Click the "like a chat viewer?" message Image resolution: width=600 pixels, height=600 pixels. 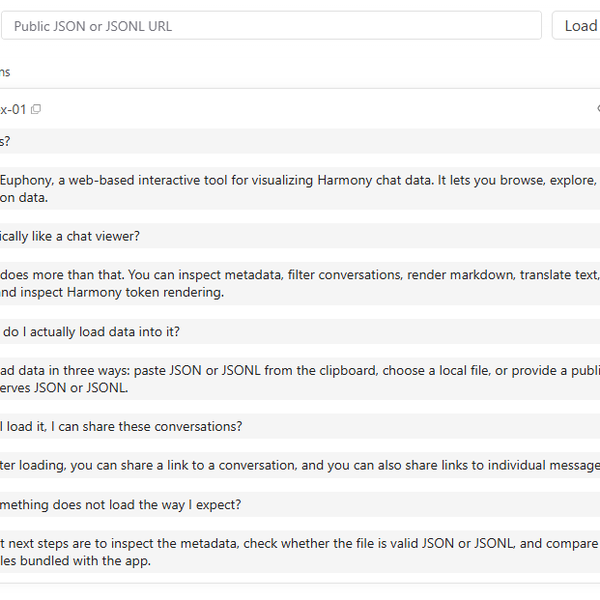tap(70, 236)
